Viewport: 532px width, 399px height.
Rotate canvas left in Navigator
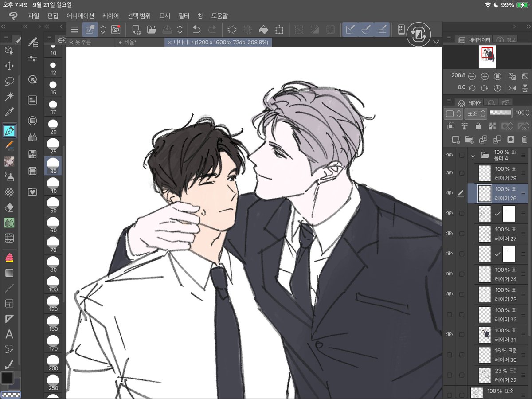(x=472, y=88)
